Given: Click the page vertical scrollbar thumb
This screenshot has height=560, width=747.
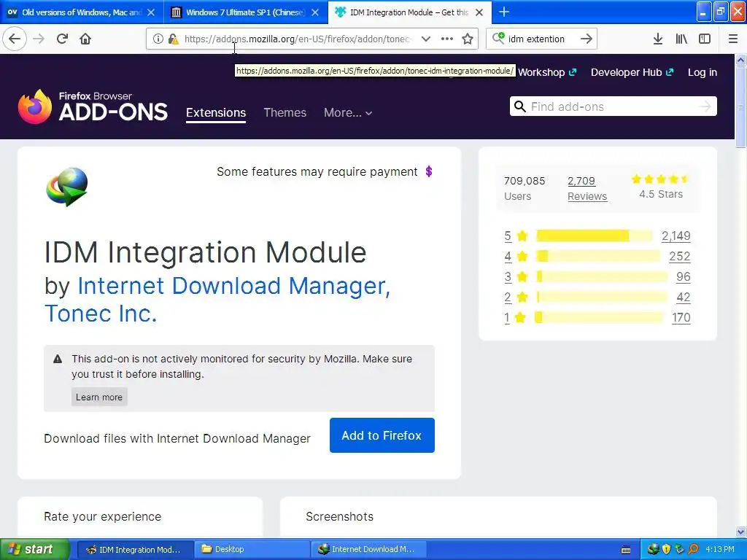Looking at the screenshot, I should [x=741, y=107].
